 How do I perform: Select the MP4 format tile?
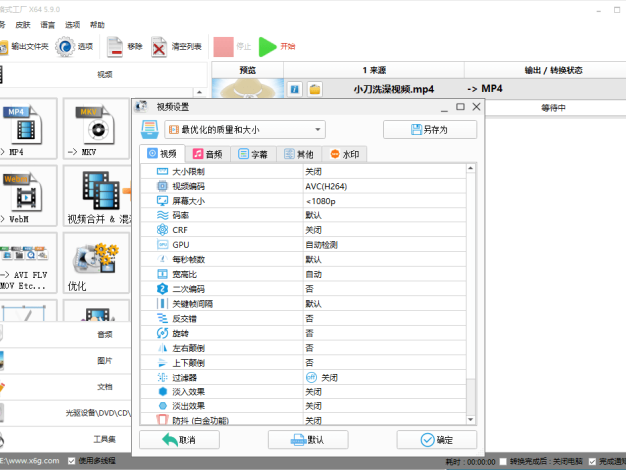coord(28,129)
